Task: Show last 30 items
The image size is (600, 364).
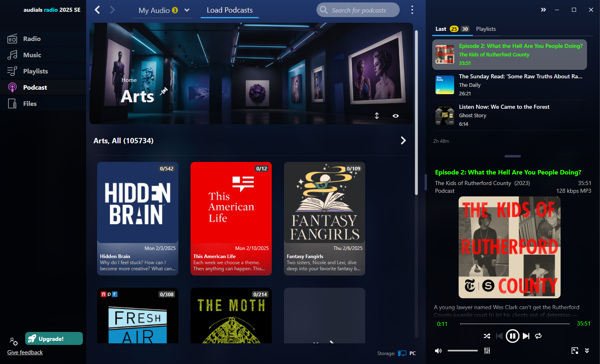Action: click(x=465, y=29)
